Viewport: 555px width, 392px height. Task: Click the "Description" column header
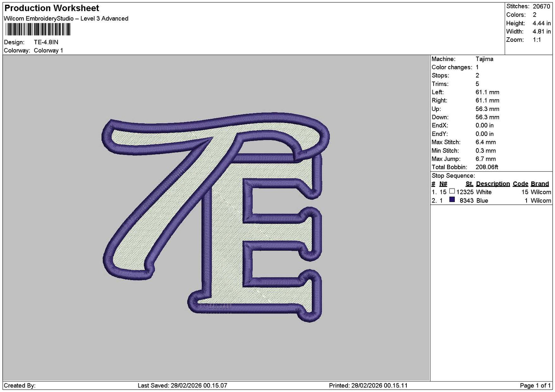493,184
